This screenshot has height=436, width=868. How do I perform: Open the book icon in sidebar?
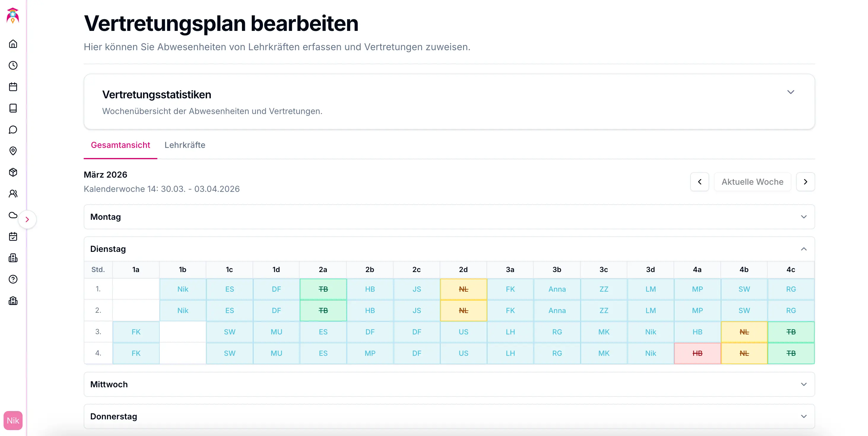13,108
